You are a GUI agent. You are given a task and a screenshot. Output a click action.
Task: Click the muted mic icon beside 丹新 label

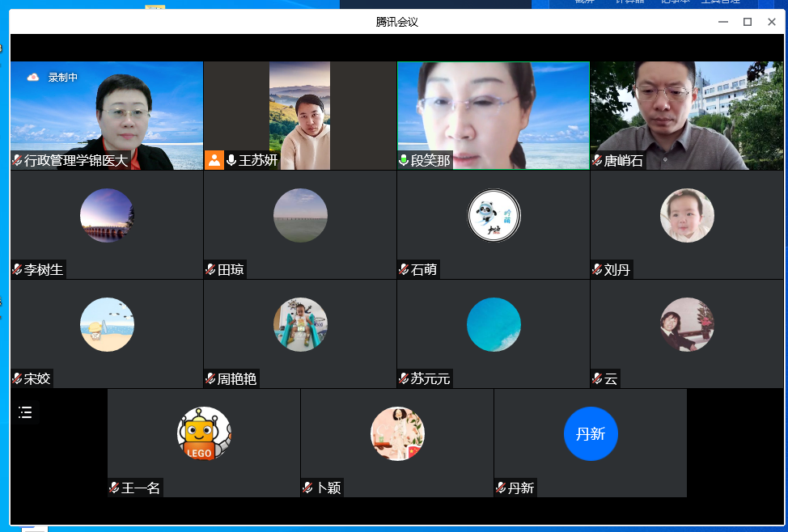501,488
